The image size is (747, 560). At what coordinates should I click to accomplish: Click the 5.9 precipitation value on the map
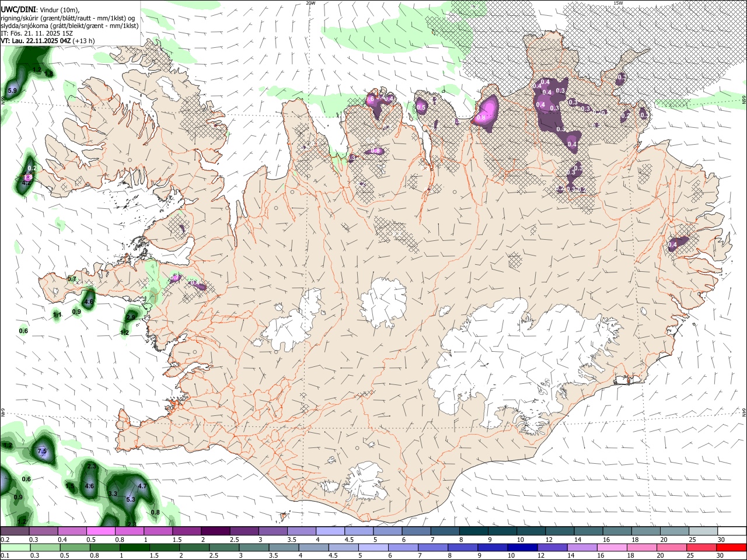12,90
